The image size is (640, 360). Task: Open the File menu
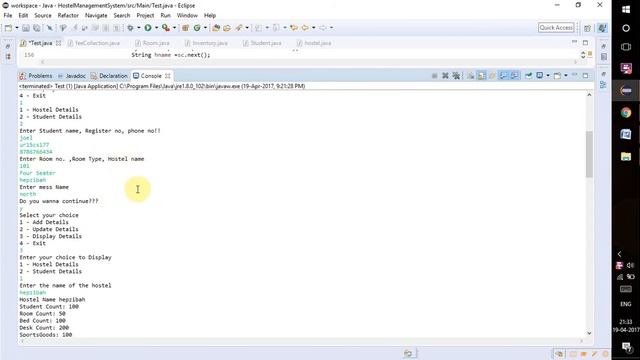(8, 16)
